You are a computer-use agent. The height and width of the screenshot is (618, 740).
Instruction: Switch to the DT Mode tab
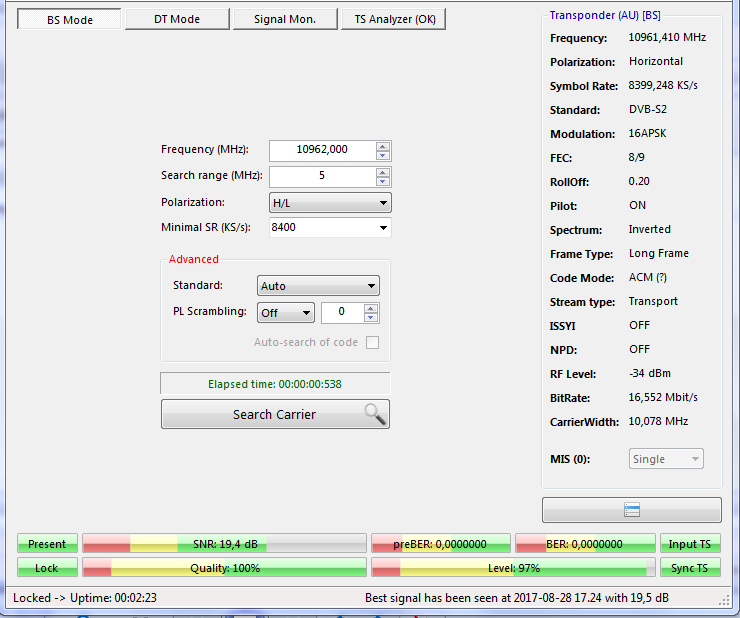click(177, 19)
